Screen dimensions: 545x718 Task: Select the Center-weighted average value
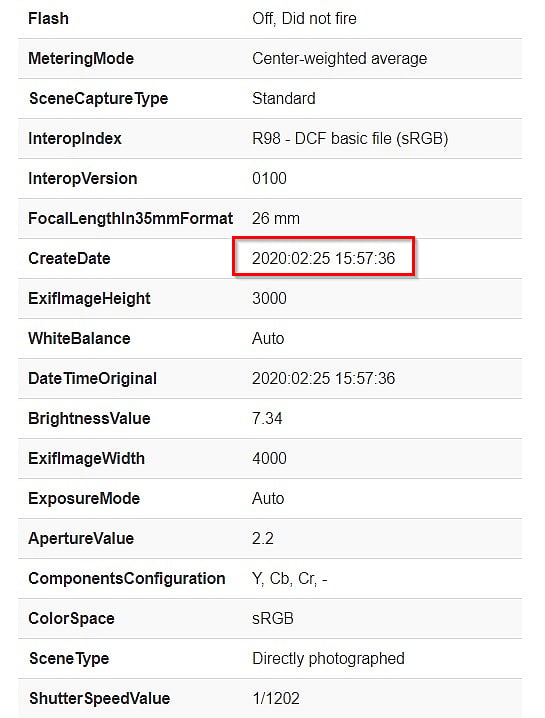click(339, 59)
